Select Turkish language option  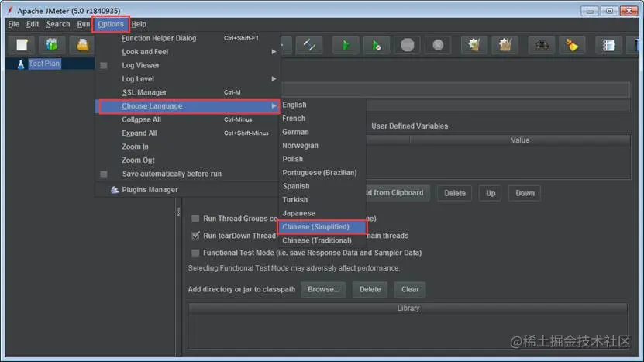(322, 200)
